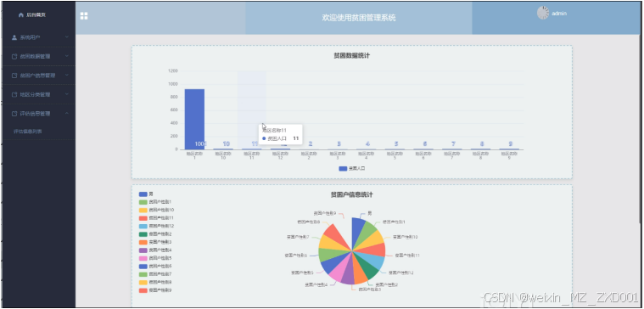
Task: Click the user icon beside 系统用户
Action: coord(14,37)
